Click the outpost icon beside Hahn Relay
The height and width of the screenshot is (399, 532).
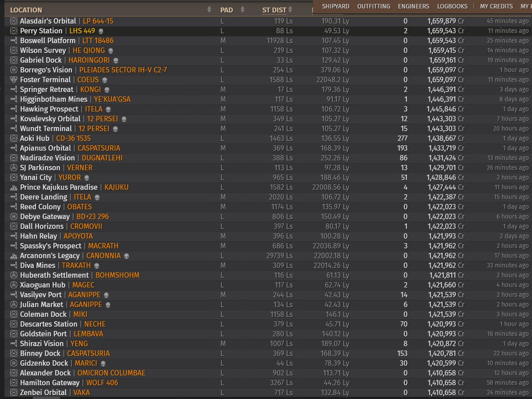(14, 236)
